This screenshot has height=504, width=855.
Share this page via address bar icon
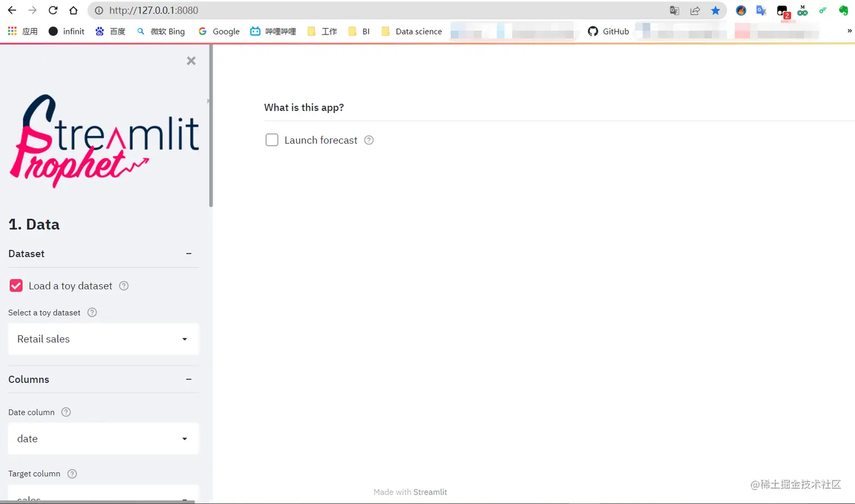695,10
